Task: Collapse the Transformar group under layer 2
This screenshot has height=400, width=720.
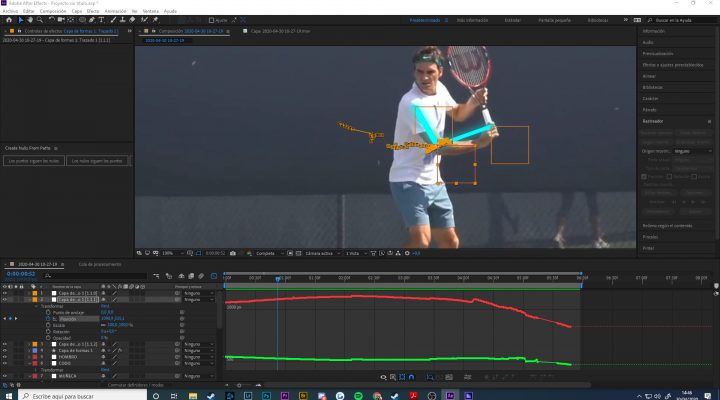Action: tap(36, 306)
